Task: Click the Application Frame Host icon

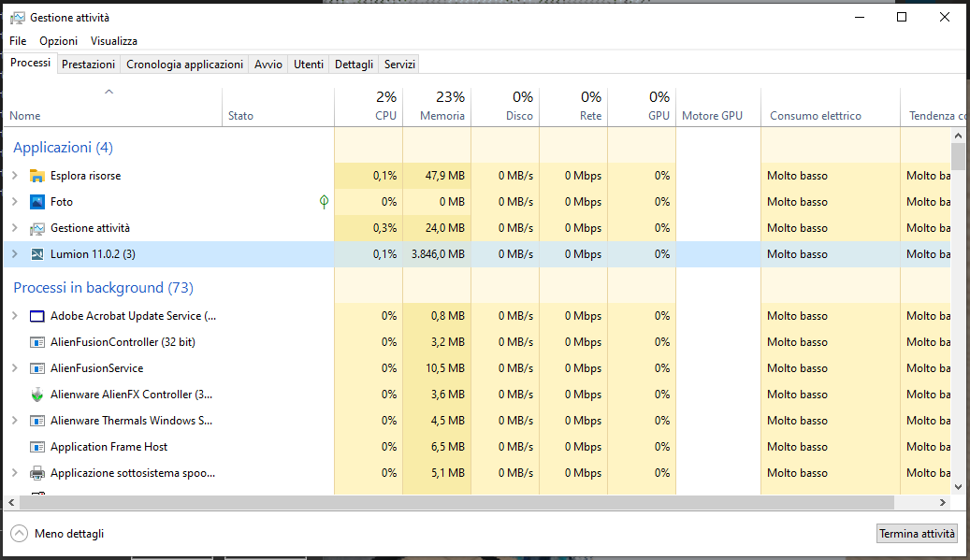Action: pyautogui.click(x=37, y=447)
